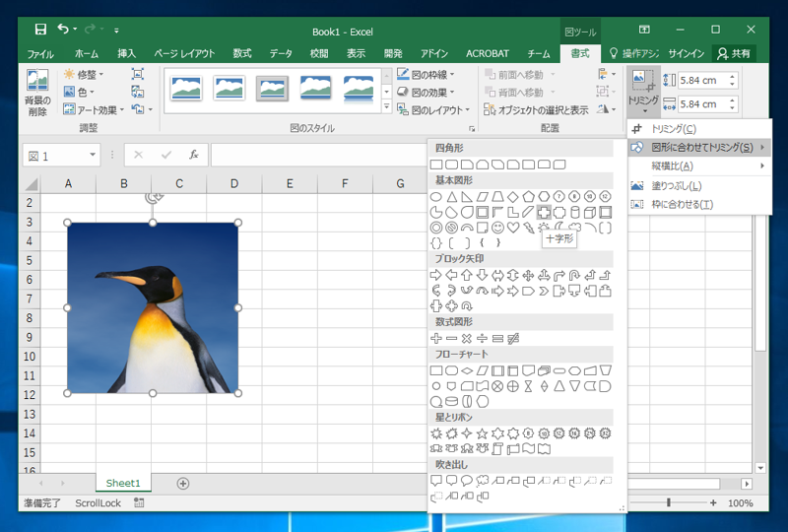The width and height of the screenshot is (788, 532).
Task: Save the workbook with the save icon
Action: tap(40, 30)
